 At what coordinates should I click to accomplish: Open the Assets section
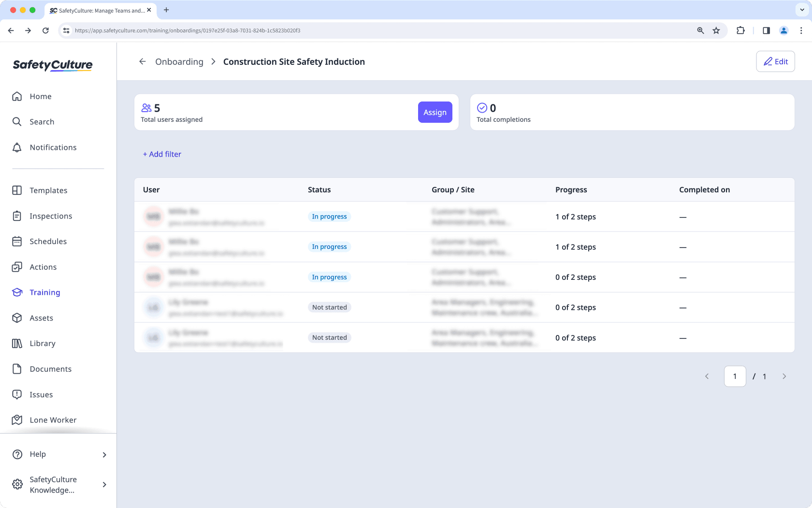[x=41, y=318]
